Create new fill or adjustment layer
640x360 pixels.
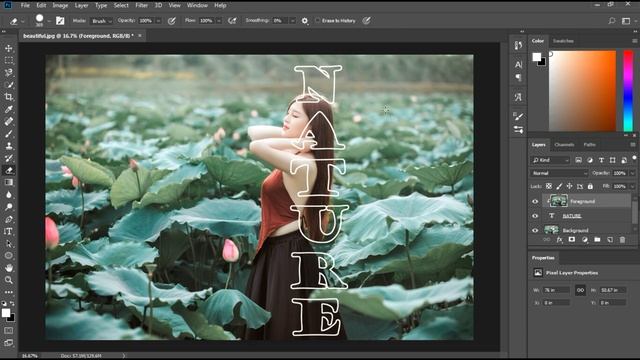(584, 240)
